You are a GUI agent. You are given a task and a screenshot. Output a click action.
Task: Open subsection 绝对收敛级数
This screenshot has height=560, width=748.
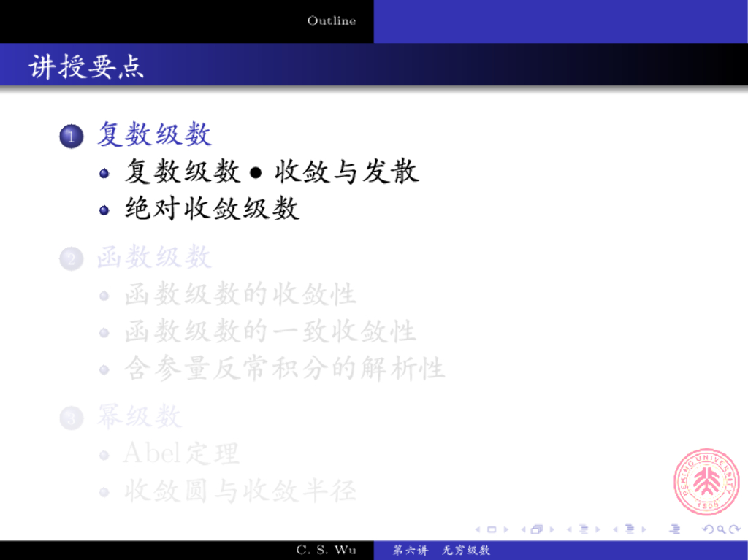tap(213, 209)
